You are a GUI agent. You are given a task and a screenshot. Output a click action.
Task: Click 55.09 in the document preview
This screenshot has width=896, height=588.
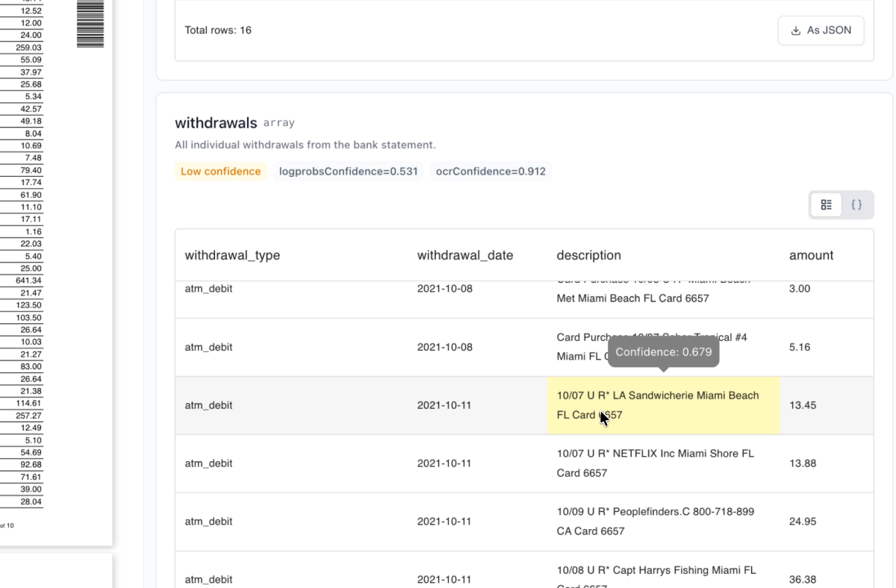[x=31, y=60]
